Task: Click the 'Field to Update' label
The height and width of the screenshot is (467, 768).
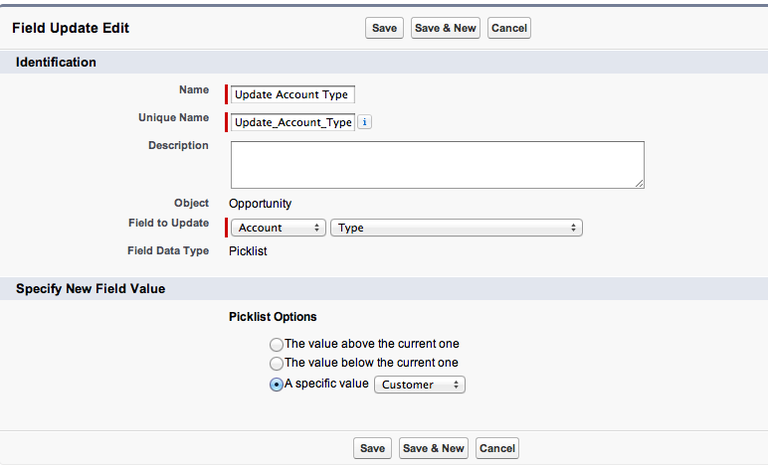Action: (168, 223)
